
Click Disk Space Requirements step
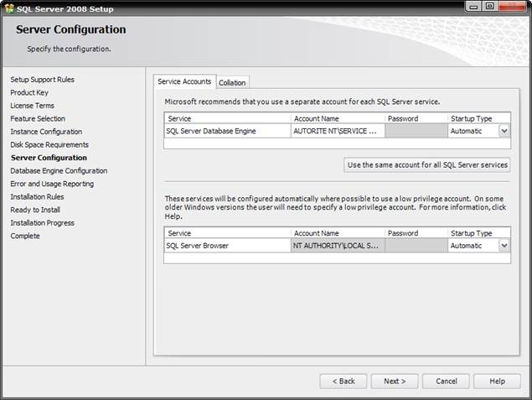[49, 144]
